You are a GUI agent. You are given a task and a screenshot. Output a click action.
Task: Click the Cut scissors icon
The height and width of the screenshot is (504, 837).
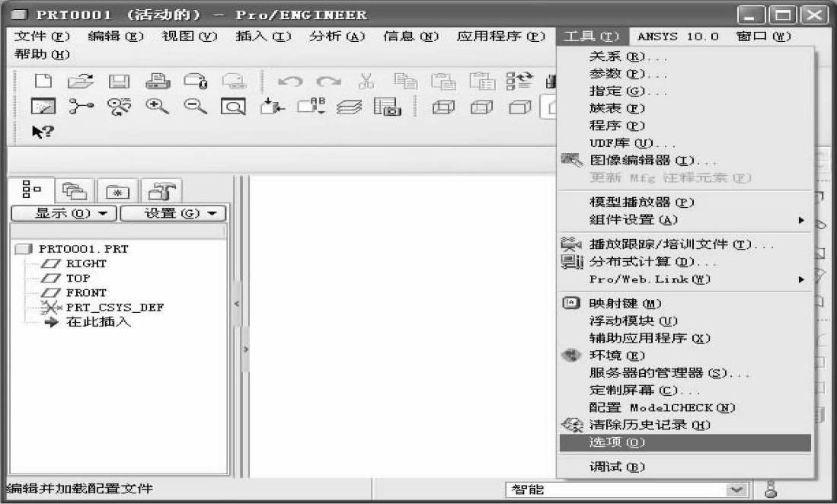(x=367, y=81)
